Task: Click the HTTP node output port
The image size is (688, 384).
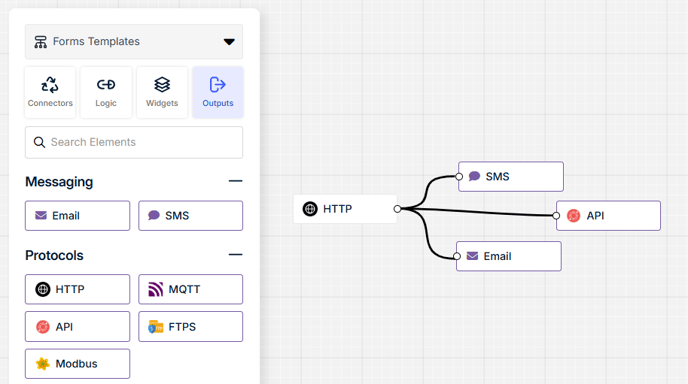Action: point(397,209)
